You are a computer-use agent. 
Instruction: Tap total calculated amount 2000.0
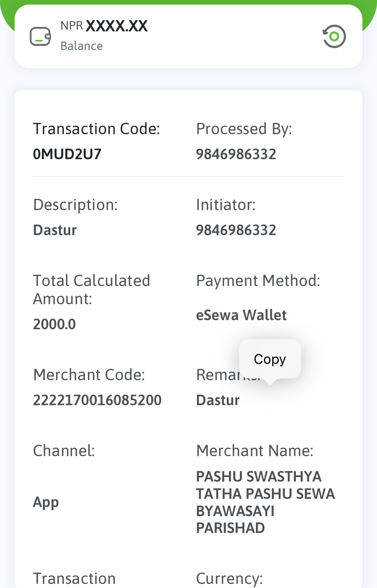coord(55,324)
